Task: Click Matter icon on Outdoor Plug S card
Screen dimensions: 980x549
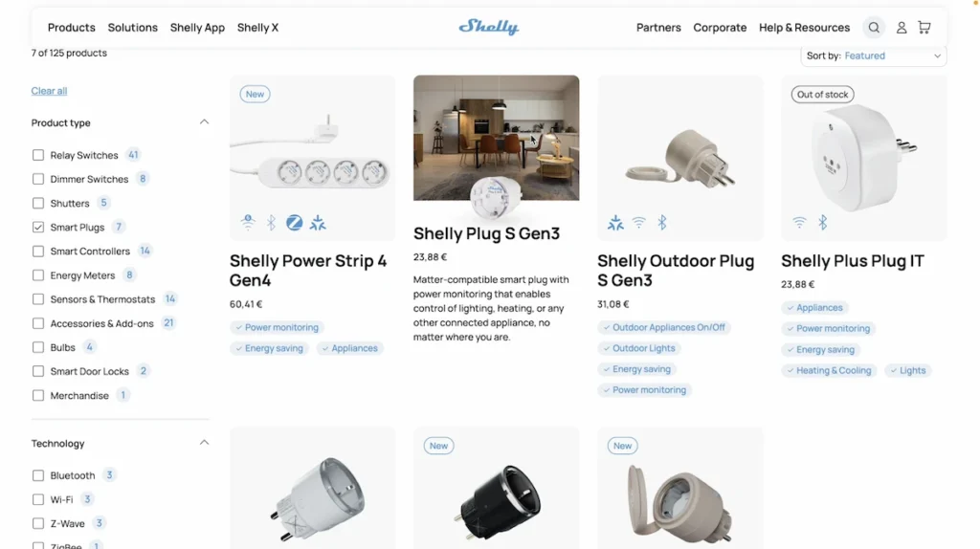Action: [615, 222]
